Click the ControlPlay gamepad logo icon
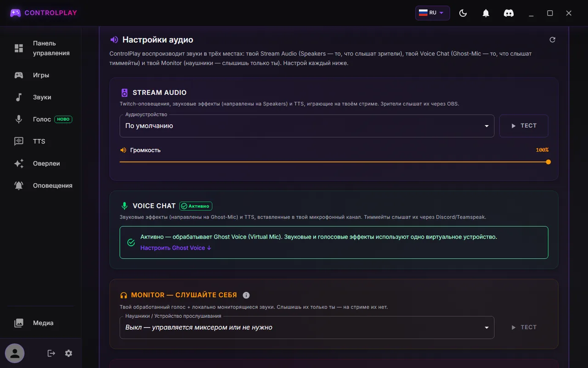Screen dimensions: 588x368 [16, 13]
